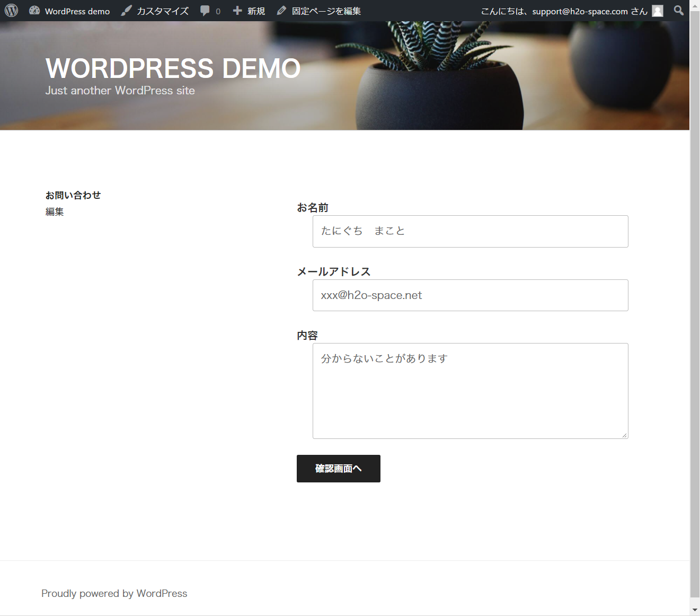700x616 pixels.
Task: Focus the お名前 input field
Action: [470, 231]
